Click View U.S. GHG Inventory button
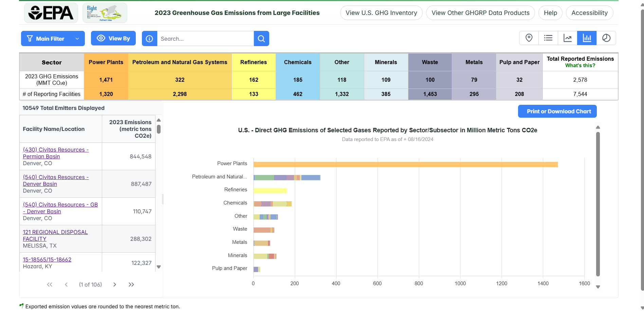 pos(381,13)
